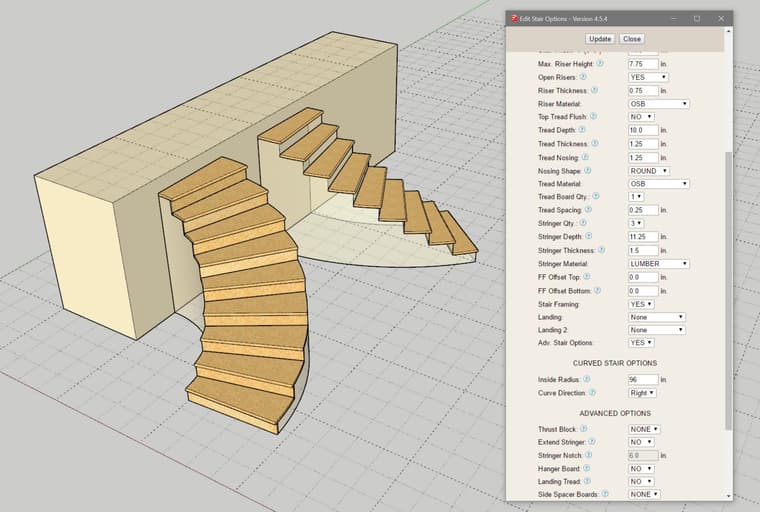Open help icon for Inside Radius
This screenshot has width=760, height=512.
[x=586, y=379]
